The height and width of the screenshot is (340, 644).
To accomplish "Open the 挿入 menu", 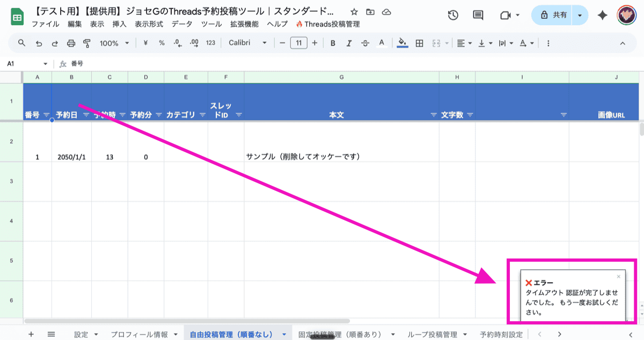I will pos(120,24).
